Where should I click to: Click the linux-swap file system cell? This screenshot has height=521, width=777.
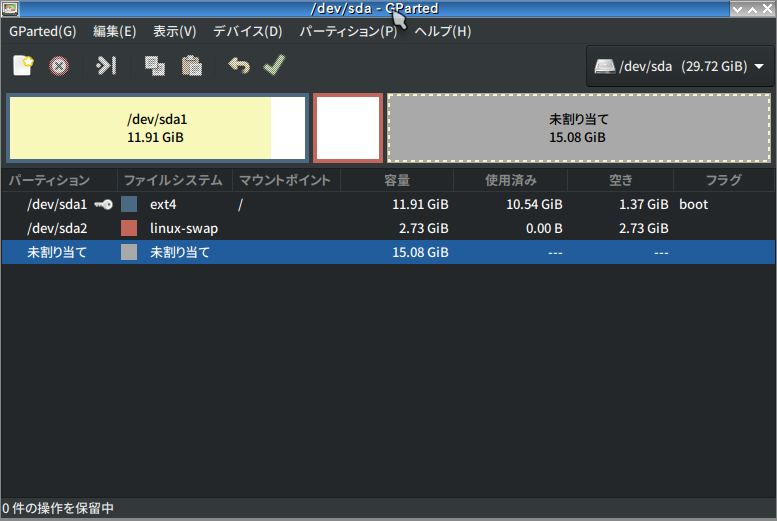point(184,229)
